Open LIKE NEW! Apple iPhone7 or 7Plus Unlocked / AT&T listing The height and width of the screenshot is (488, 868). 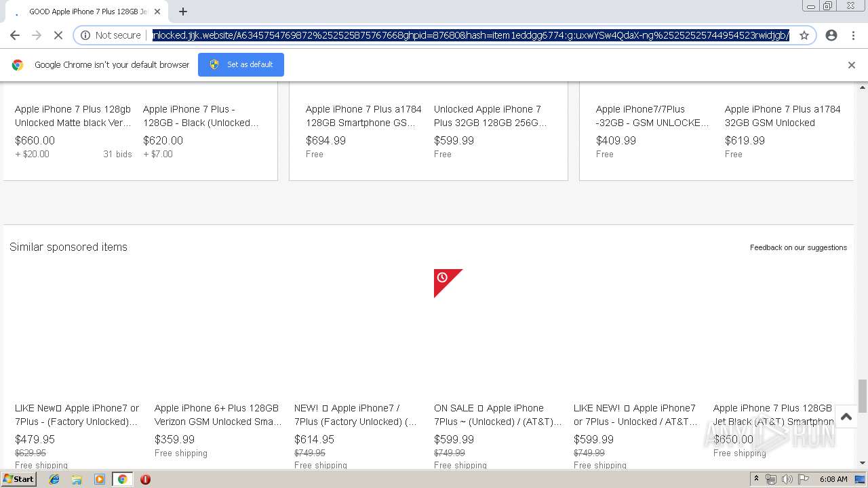tap(635, 415)
